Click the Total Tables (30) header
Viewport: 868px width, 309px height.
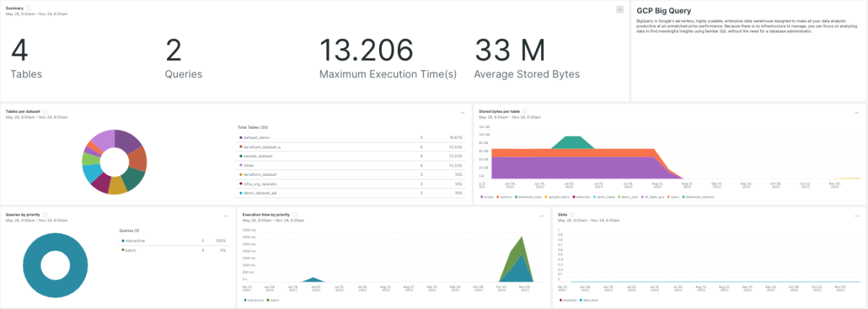[x=252, y=127]
